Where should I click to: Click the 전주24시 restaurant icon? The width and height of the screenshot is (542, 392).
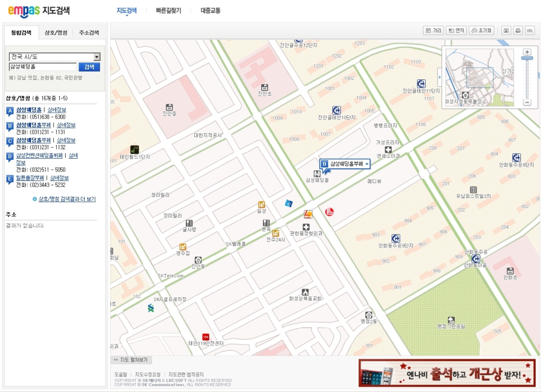point(275,233)
